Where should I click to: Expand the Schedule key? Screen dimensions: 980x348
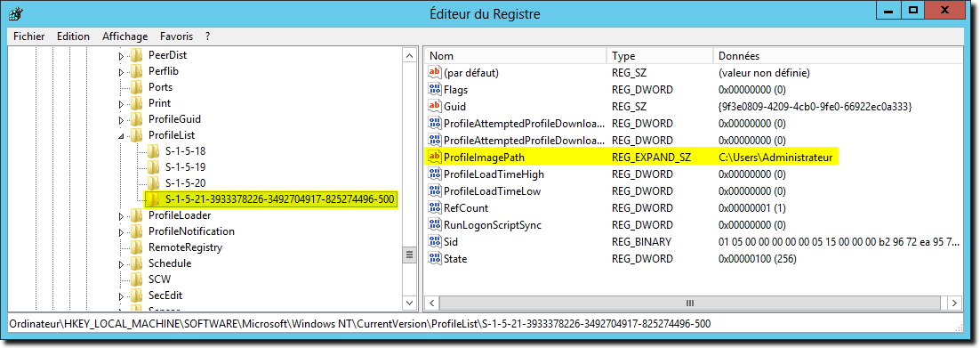[x=121, y=264]
